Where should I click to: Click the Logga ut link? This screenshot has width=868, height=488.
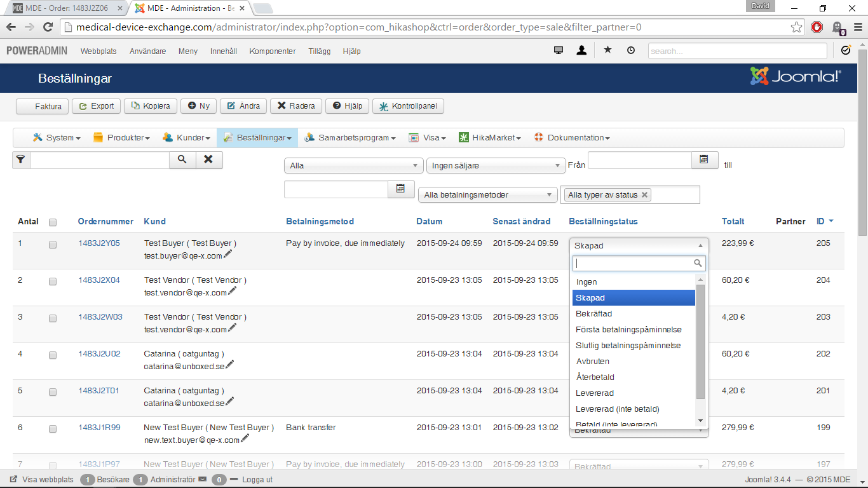click(257, 480)
